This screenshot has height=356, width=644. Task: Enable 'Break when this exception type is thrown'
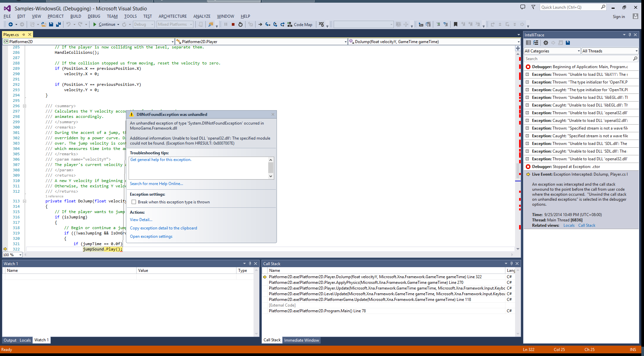[134, 202]
